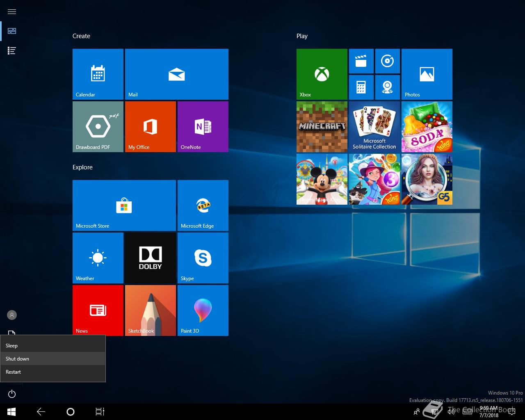Click the Power button icon
The height and width of the screenshot is (420, 525).
[12, 394]
